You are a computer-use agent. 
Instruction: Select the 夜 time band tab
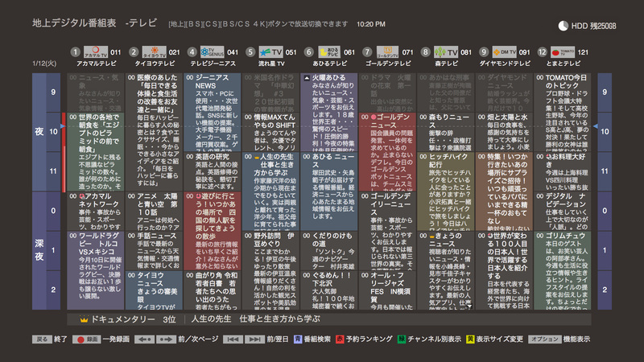coord(39,132)
